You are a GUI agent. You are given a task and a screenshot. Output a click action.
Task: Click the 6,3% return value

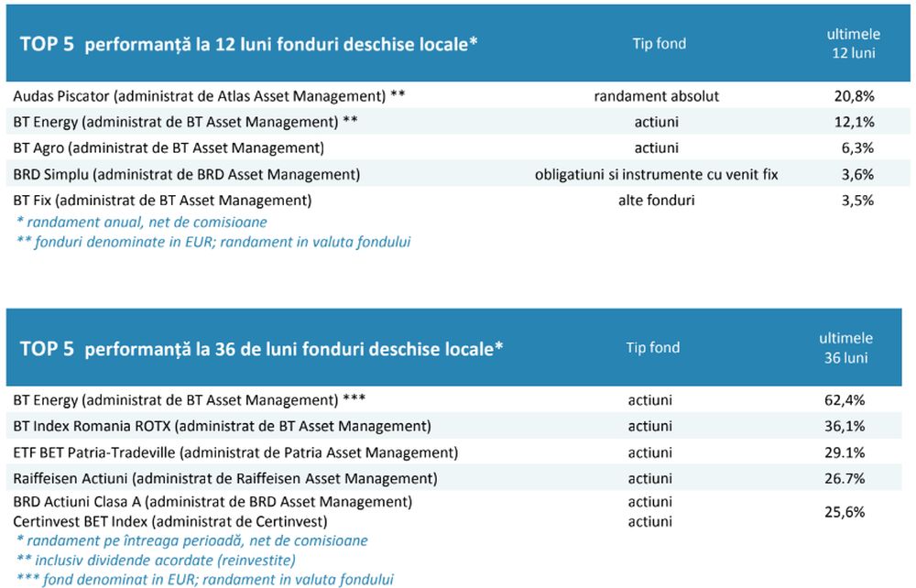pos(857,147)
